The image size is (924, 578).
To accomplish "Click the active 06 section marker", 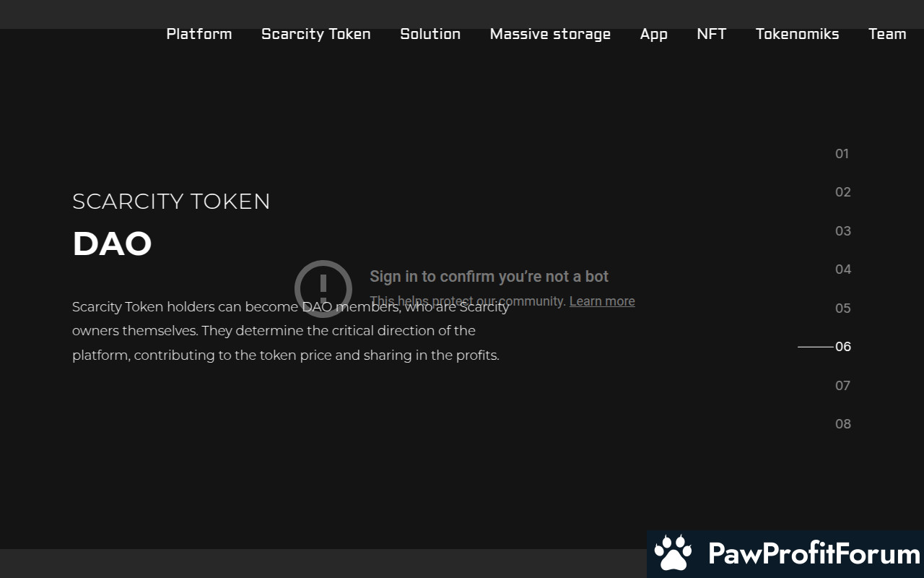I will (x=842, y=347).
